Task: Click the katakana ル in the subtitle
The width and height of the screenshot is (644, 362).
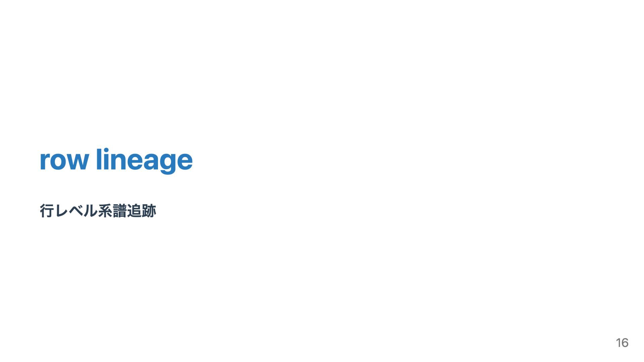Action: [91, 211]
